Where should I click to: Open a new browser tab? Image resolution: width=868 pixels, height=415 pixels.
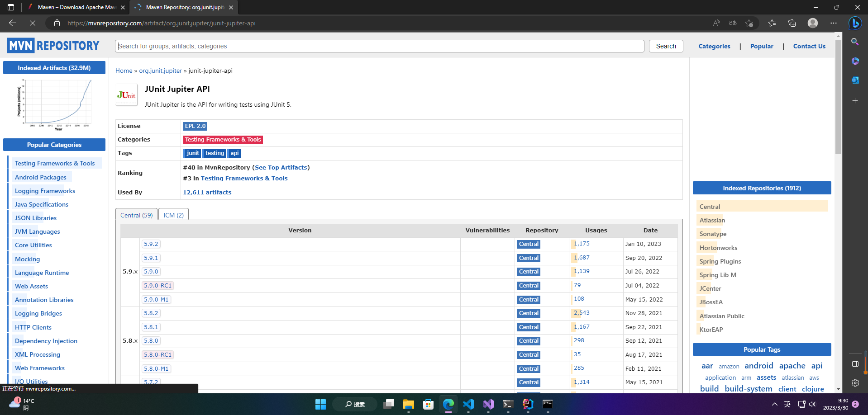[x=246, y=7]
